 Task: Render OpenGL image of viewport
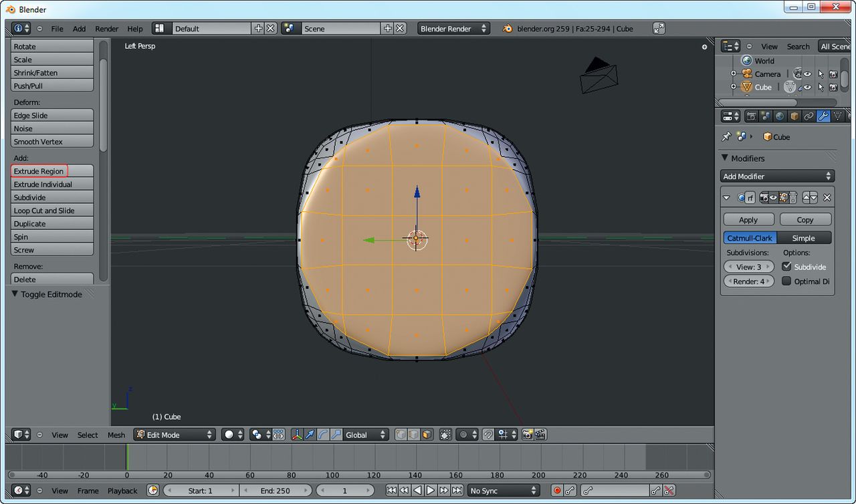pyautogui.click(x=528, y=434)
